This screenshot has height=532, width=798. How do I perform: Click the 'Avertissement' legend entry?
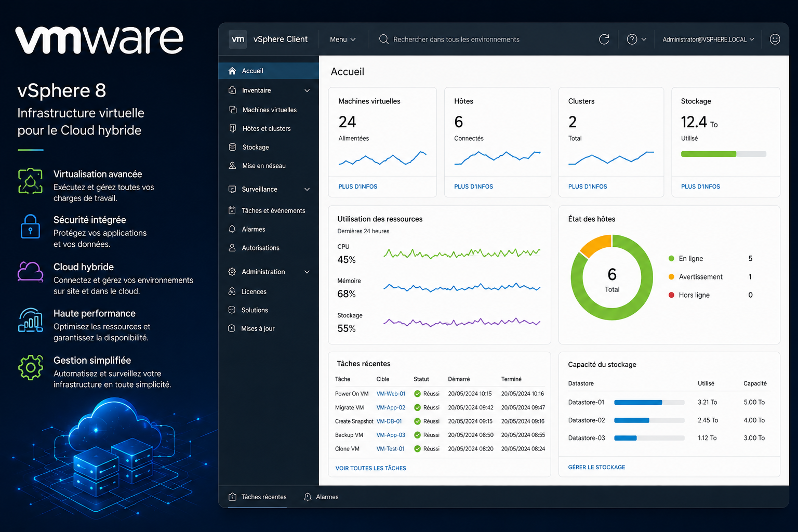tap(696, 277)
